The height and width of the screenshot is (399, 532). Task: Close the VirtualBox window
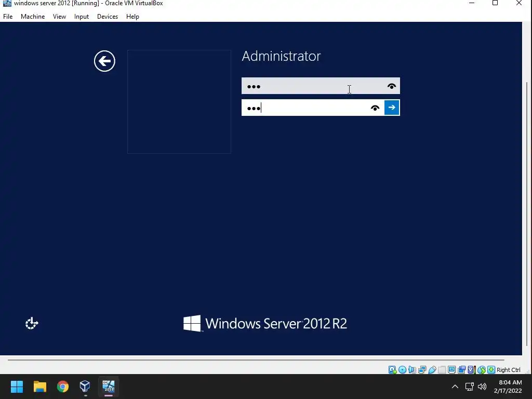coord(519,3)
